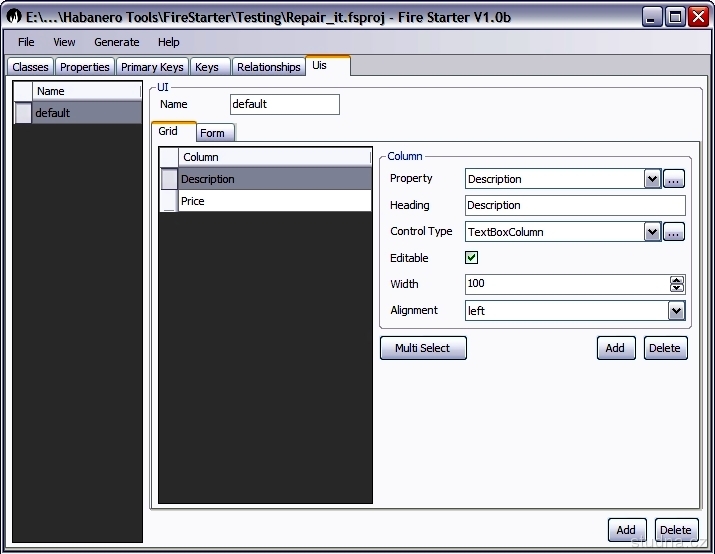
Task: Switch to the Relationships tab
Action: 268,67
